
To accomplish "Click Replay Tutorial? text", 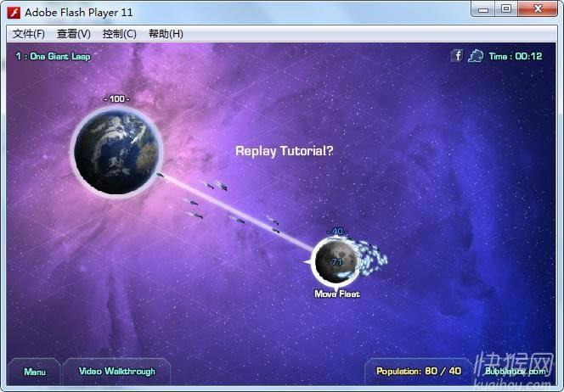I will pos(284,151).
